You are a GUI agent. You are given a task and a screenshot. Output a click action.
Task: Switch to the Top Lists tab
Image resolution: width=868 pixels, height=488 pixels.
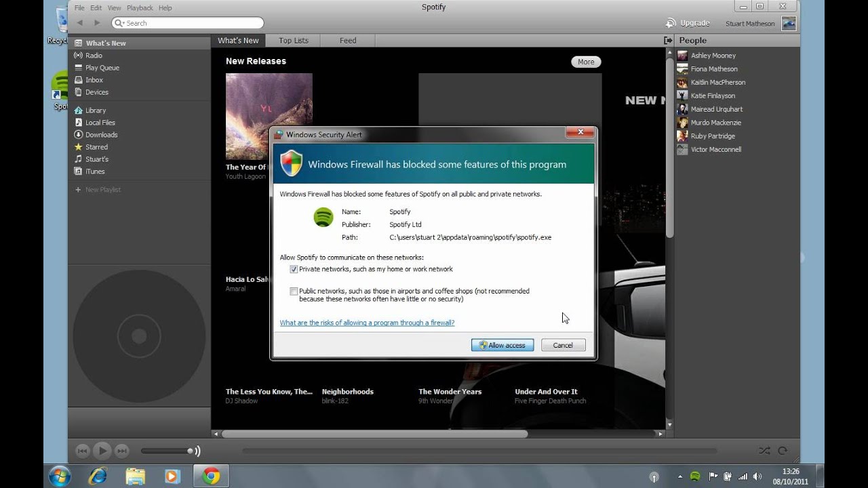[x=294, y=41]
